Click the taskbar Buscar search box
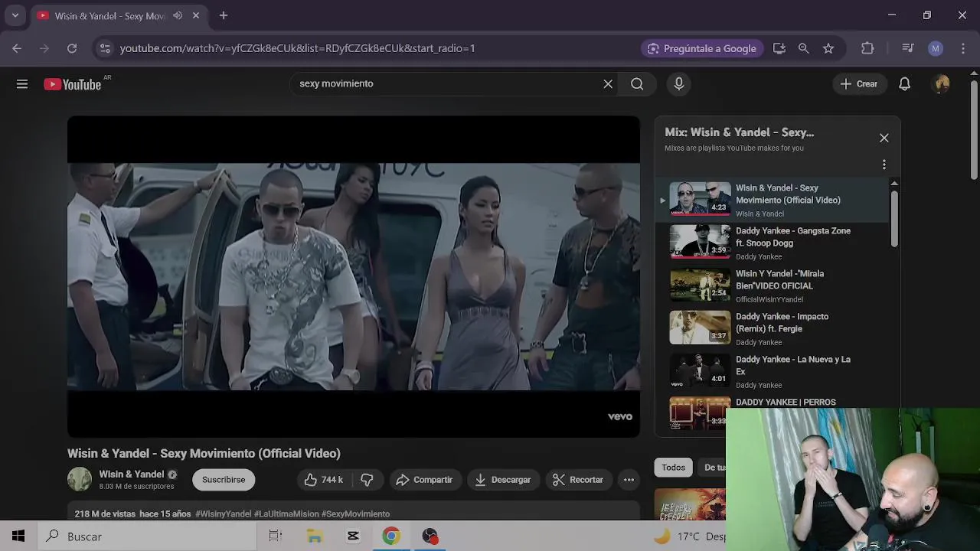Viewport: 980px width, 551px height. coord(147,536)
